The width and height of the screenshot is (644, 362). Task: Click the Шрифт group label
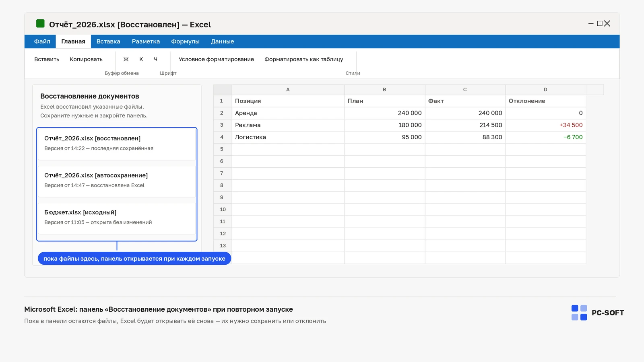[168, 73]
